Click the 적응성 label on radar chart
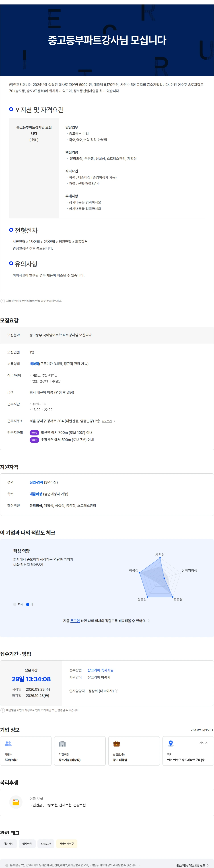The width and height of the screenshot is (214, 868). (x=134, y=570)
